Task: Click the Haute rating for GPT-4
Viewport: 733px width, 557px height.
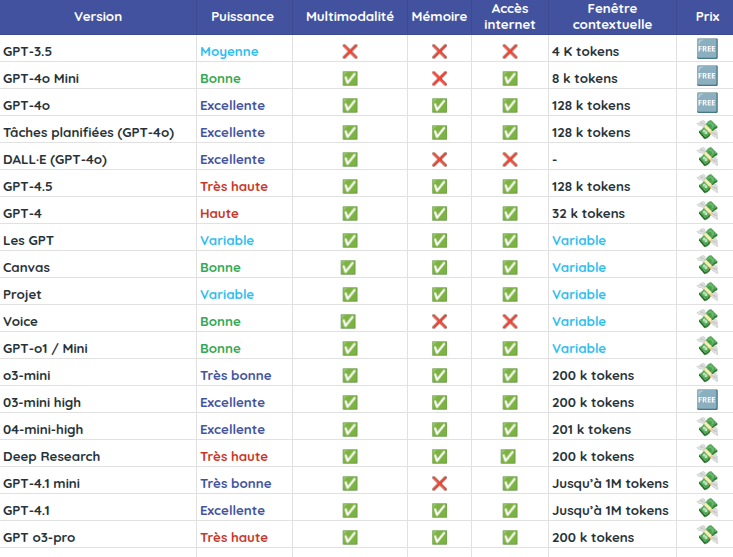Action: point(219,214)
